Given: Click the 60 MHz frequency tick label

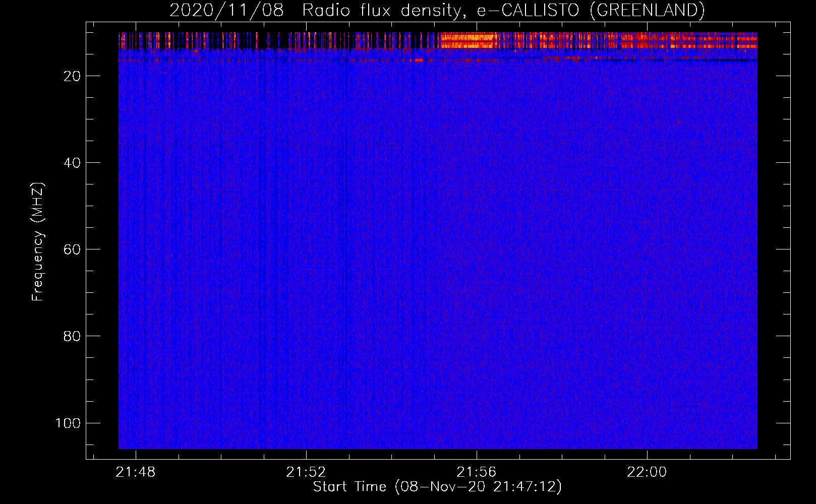Looking at the screenshot, I should [72, 249].
